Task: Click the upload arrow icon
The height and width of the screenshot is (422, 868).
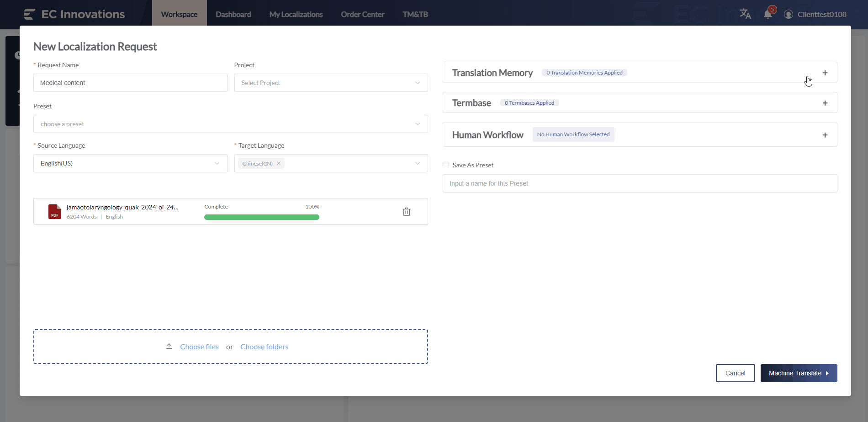Action: [x=169, y=347]
